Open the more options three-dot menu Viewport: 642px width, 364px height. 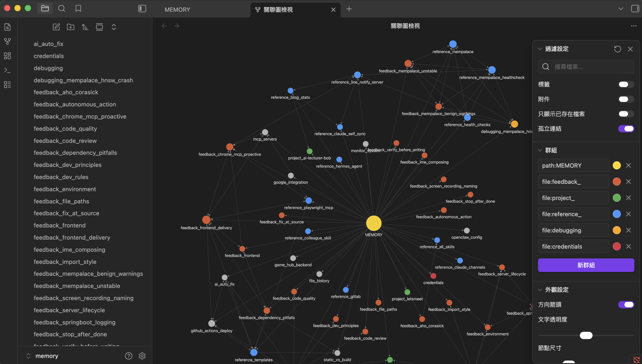click(x=633, y=26)
